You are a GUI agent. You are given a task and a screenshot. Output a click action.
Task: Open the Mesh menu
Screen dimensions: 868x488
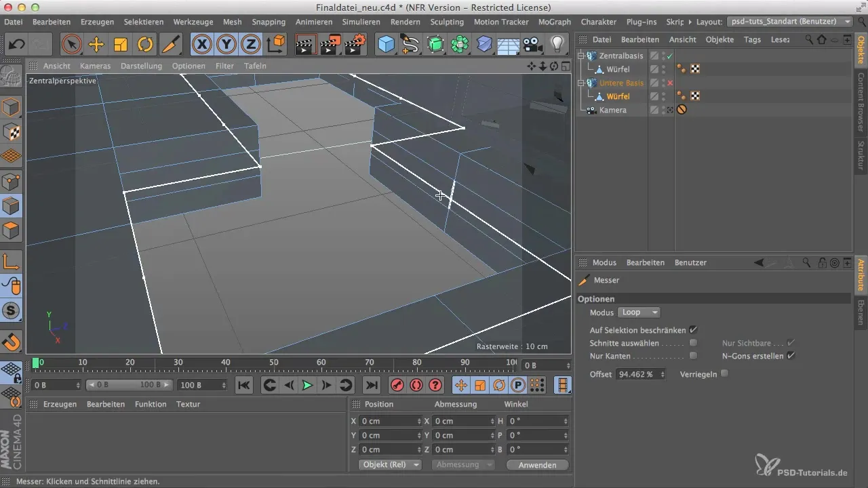tap(232, 22)
